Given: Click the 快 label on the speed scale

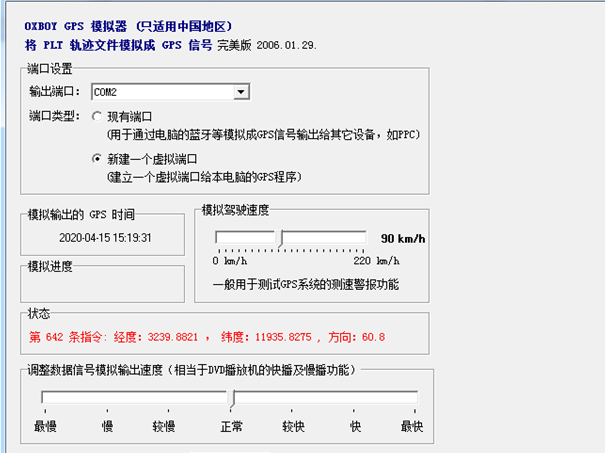Looking at the screenshot, I should (x=355, y=426).
